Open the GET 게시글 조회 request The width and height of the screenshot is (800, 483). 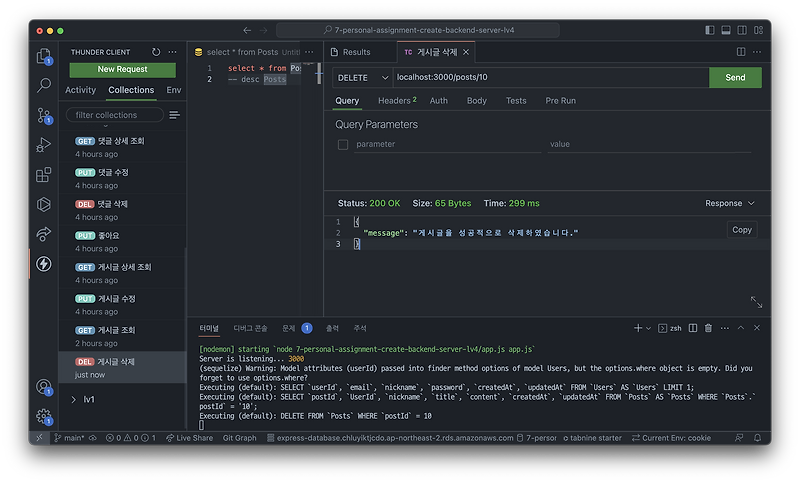point(122,337)
